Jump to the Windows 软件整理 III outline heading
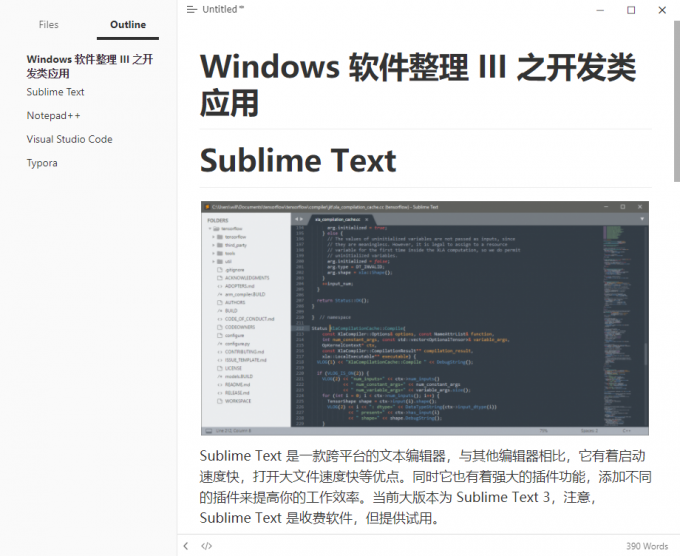Image resolution: width=680 pixels, height=556 pixels. [x=90, y=66]
